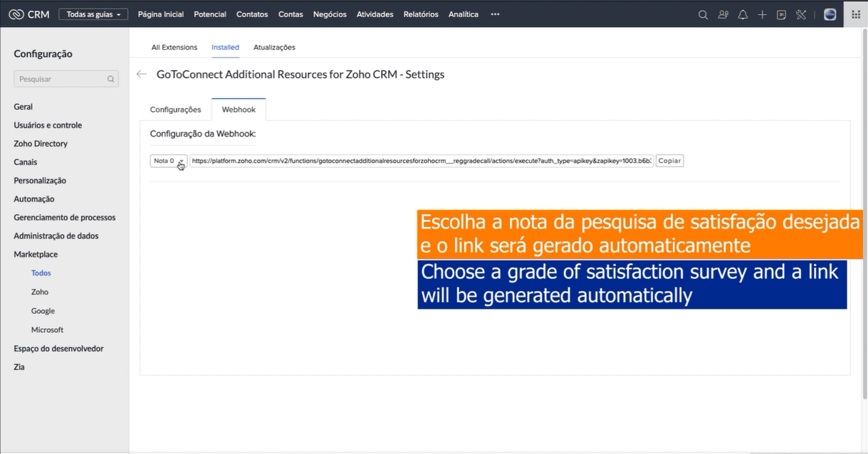Viewport: 868px width, 454px height.
Task: Open the 'Nota 0' grade dropdown
Action: pos(168,161)
